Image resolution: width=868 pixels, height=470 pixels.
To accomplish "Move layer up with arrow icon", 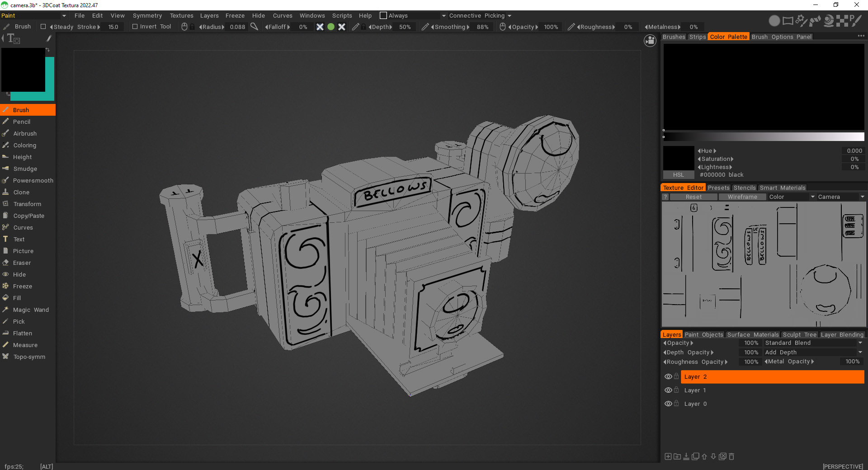I will pos(704,456).
